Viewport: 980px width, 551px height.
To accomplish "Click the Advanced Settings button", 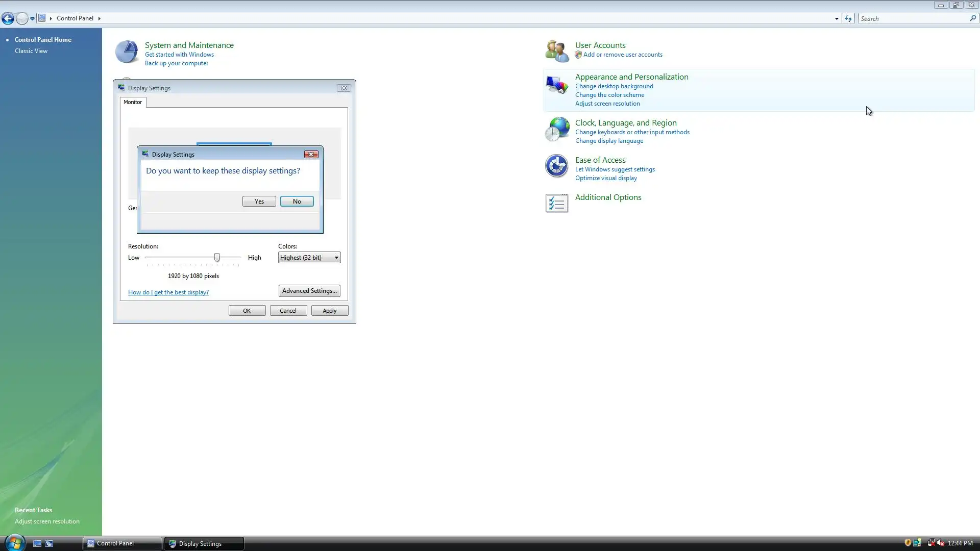I will (x=309, y=291).
